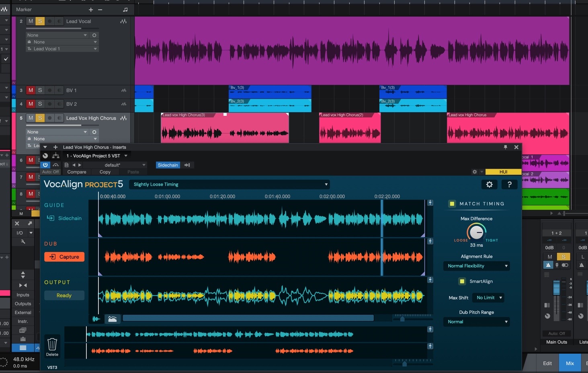Add a marker with plus icon

click(91, 10)
